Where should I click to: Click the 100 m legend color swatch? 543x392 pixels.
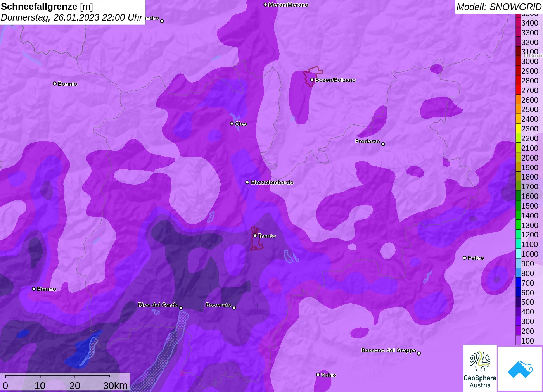(518, 340)
